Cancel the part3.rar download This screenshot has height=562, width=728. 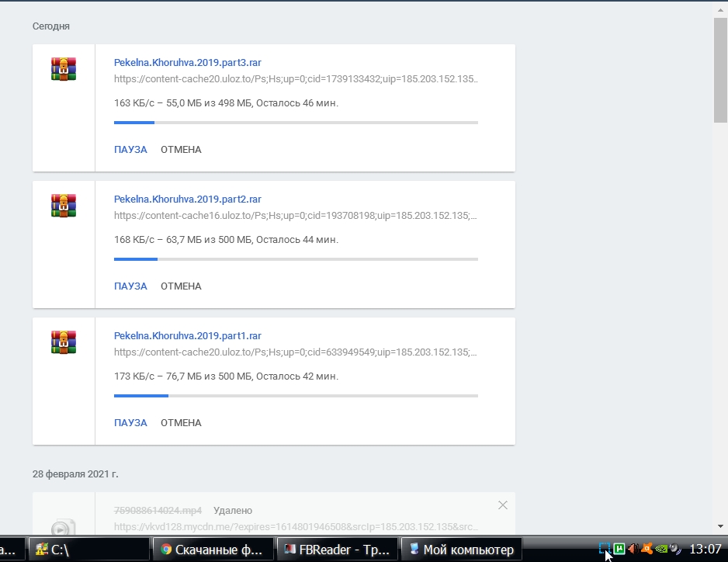pos(181,150)
